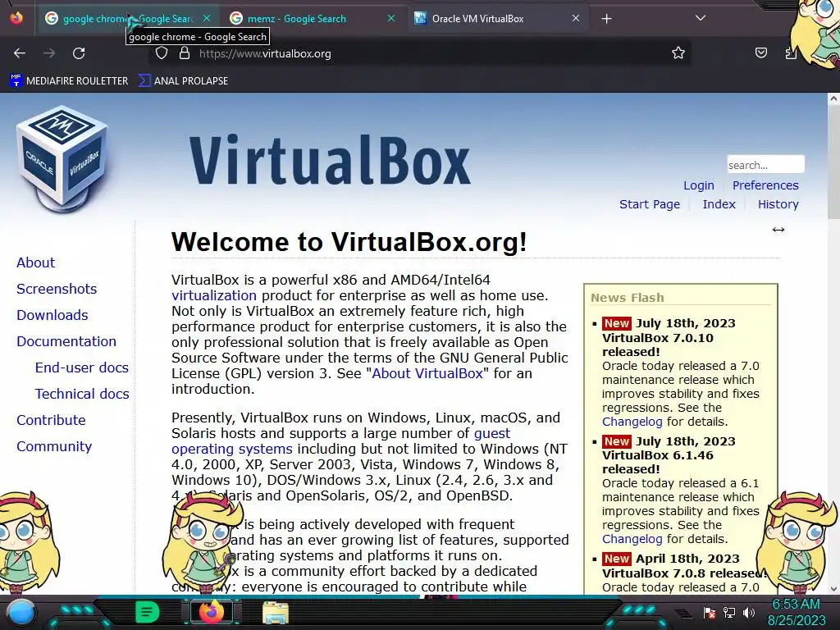Open Technical docs link
840x630 pixels.
[82, 394]
